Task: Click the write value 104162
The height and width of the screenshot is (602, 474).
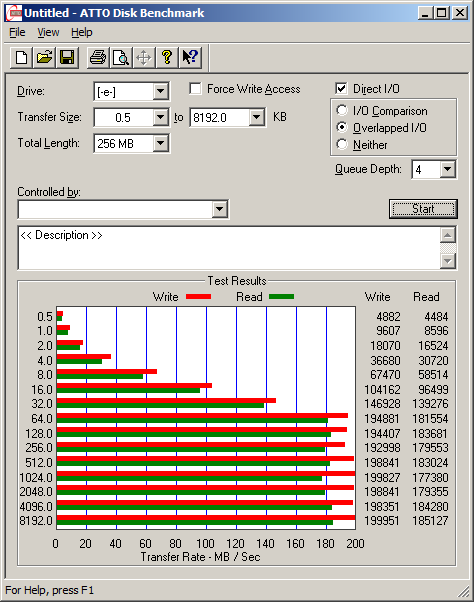Action: tap(382, 390)
